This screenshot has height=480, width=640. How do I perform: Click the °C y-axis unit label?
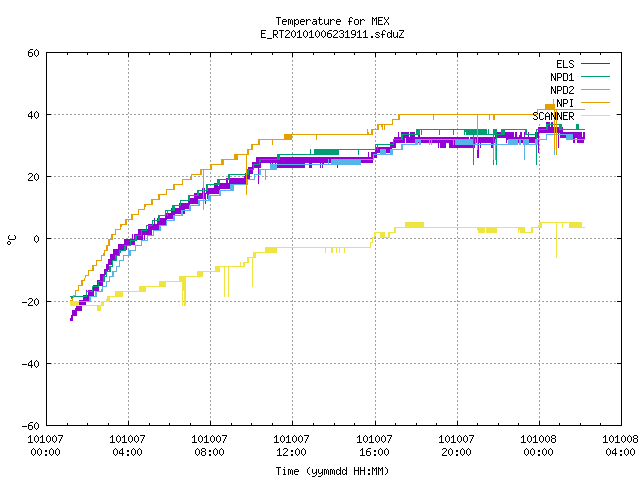coord(12,240)
